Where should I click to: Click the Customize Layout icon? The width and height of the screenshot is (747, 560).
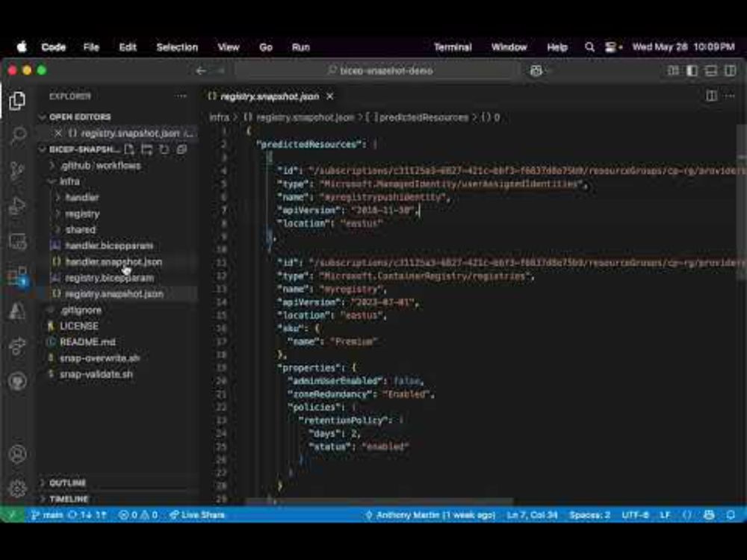pos(673,70)
